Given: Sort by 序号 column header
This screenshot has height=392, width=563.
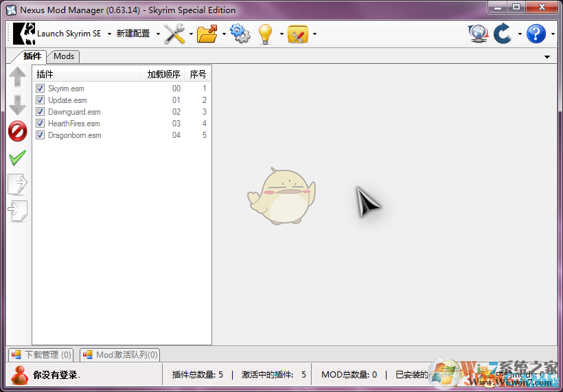Looking at the screenshot, I should pyautogui.click(x=198, y=74).
